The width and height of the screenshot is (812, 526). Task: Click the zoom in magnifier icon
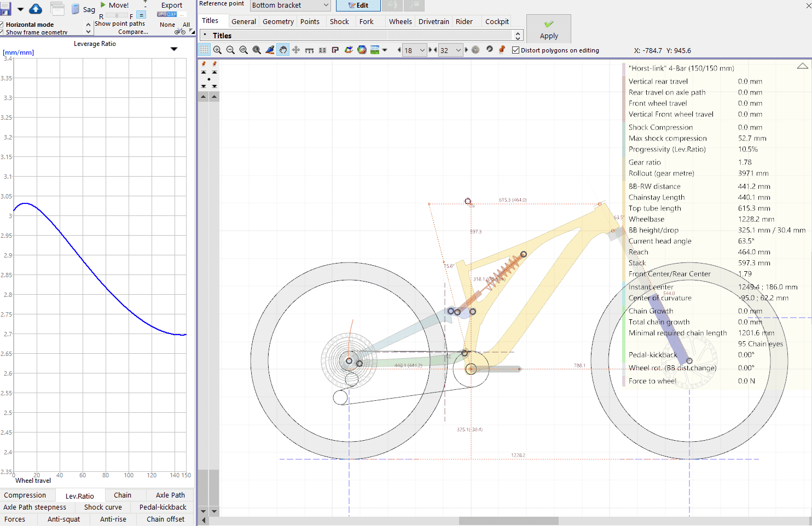[217, 50]
